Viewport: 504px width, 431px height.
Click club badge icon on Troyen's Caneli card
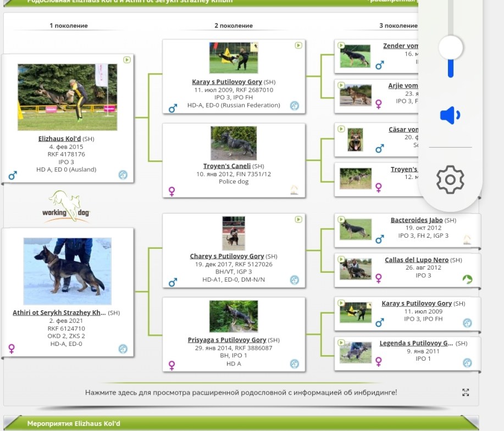pyautogui.click(x=295, y=190)
